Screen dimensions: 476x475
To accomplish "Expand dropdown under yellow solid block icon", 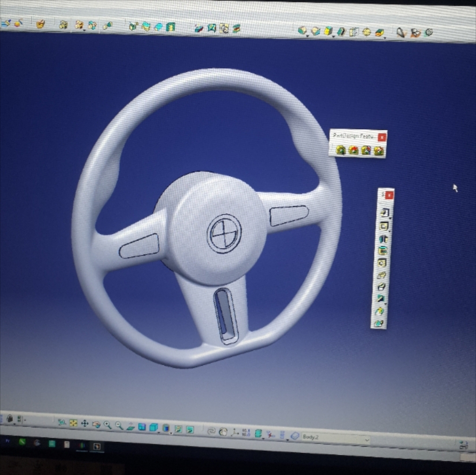I will [333, 37].
